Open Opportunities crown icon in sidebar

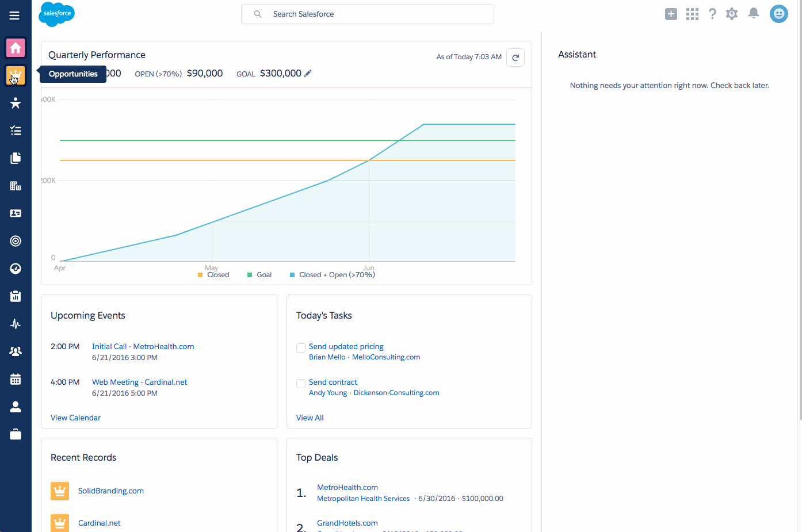tap(16, 75)
